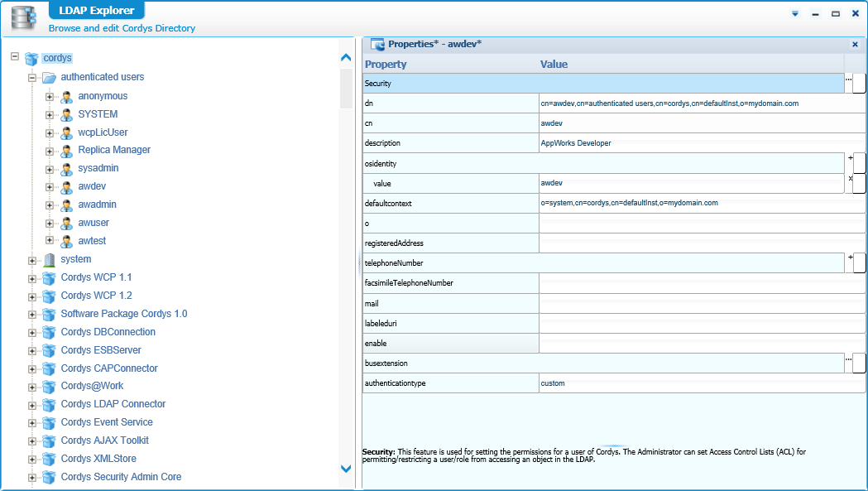
Task: Select Cordys Event Service tree entry
Action: 106,422
